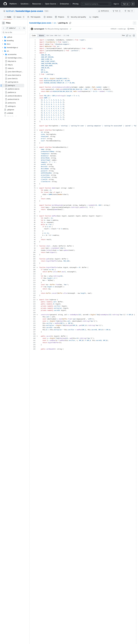Click the Sign up button

tap(125, 4)
